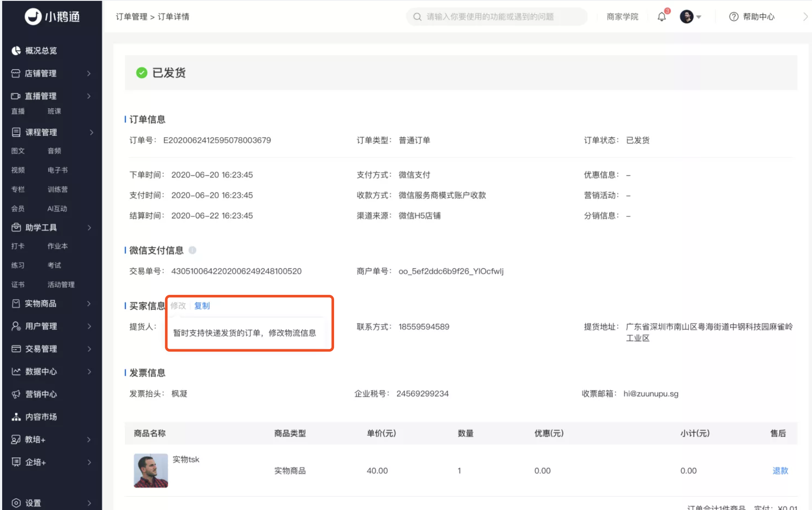The image size is (812, 510).
Task: Open 帮助中心 link
Action: [x=759, y=17]
